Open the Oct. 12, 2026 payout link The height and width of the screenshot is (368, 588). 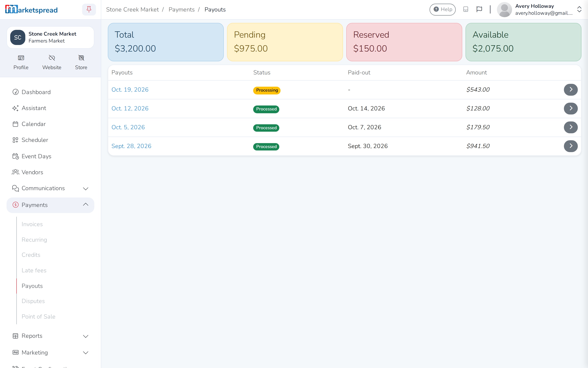(x=130, y=108)
